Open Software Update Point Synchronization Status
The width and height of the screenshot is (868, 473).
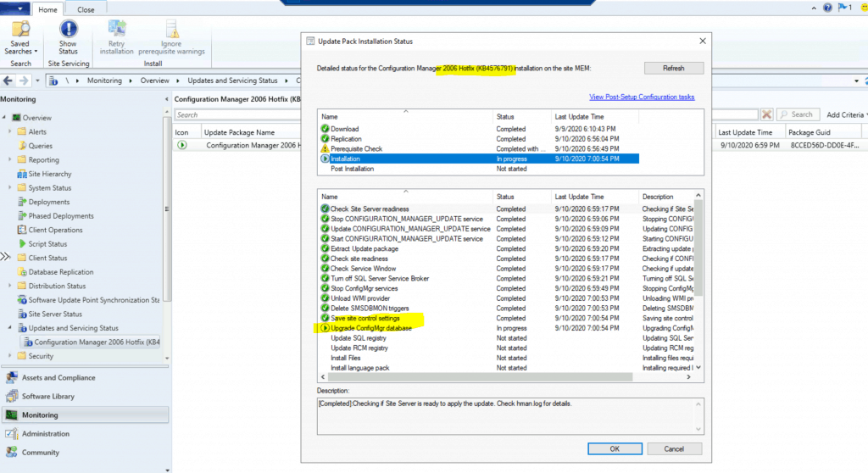tap(93, 299)
